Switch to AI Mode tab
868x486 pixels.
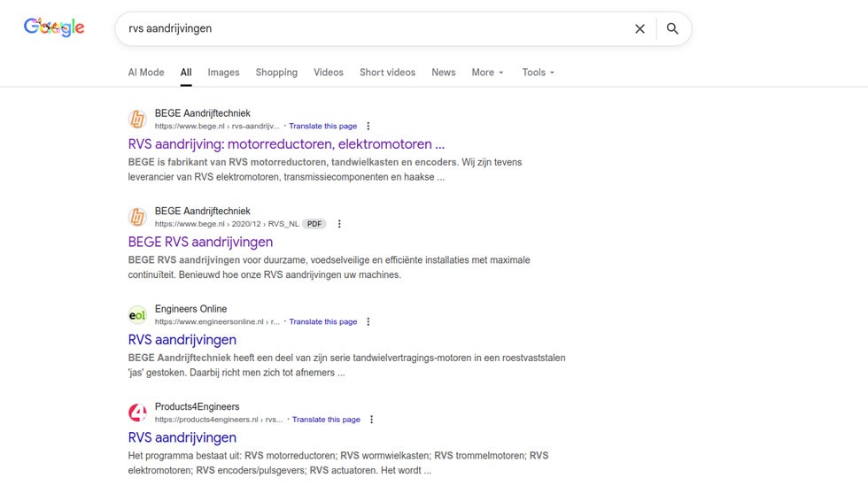coord(146,73)
